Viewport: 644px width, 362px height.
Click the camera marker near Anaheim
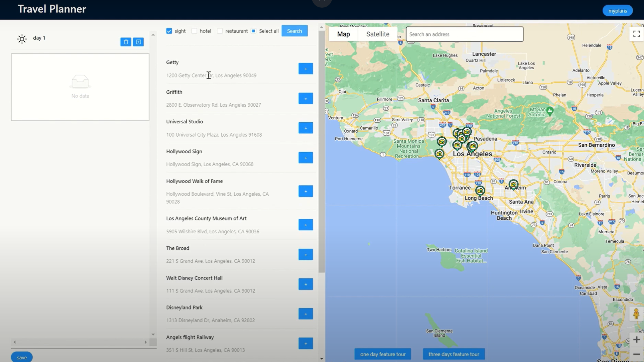click(513, 184)
